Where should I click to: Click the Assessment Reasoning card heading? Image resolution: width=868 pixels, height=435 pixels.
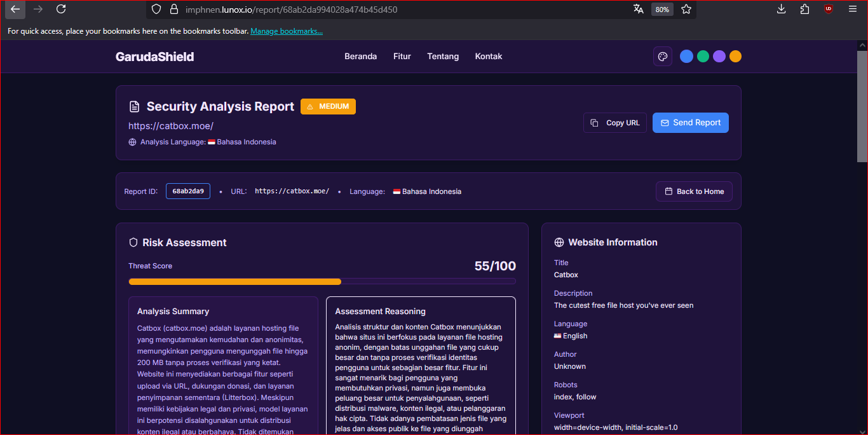[380, 312]
